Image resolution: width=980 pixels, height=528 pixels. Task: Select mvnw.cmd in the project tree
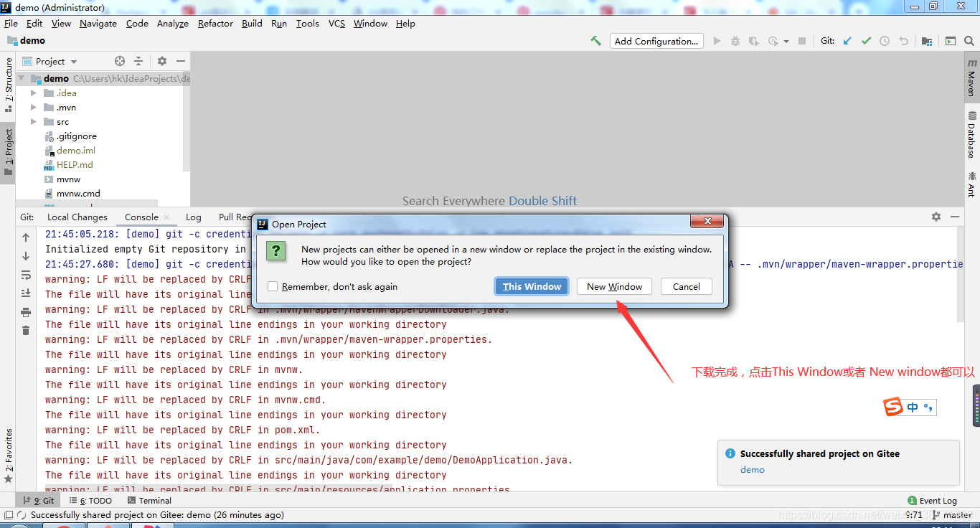coord(78,193)
